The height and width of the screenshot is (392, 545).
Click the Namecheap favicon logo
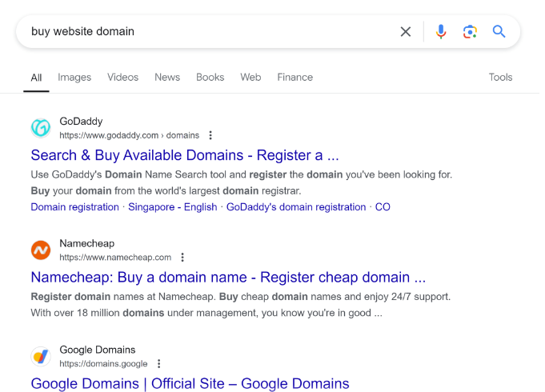click(41, 250)
